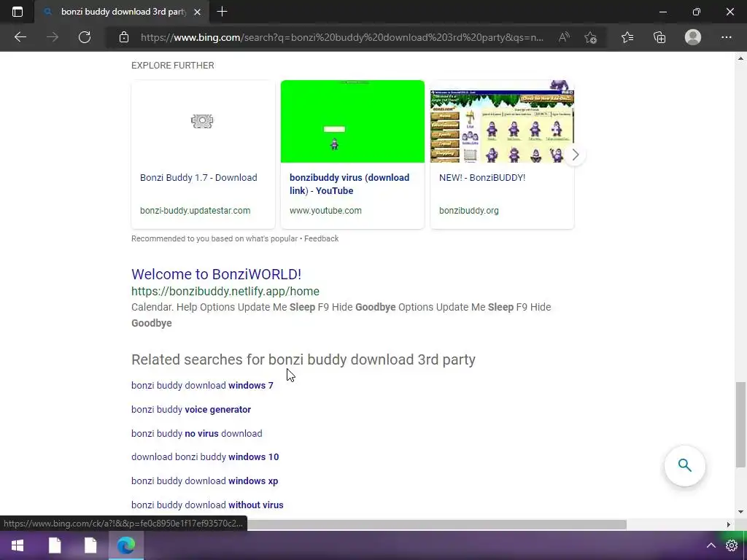The height and width of the screenshot is (560, 747).
Task: Open the taskbar settings gear icon
Action: (732, 545)
